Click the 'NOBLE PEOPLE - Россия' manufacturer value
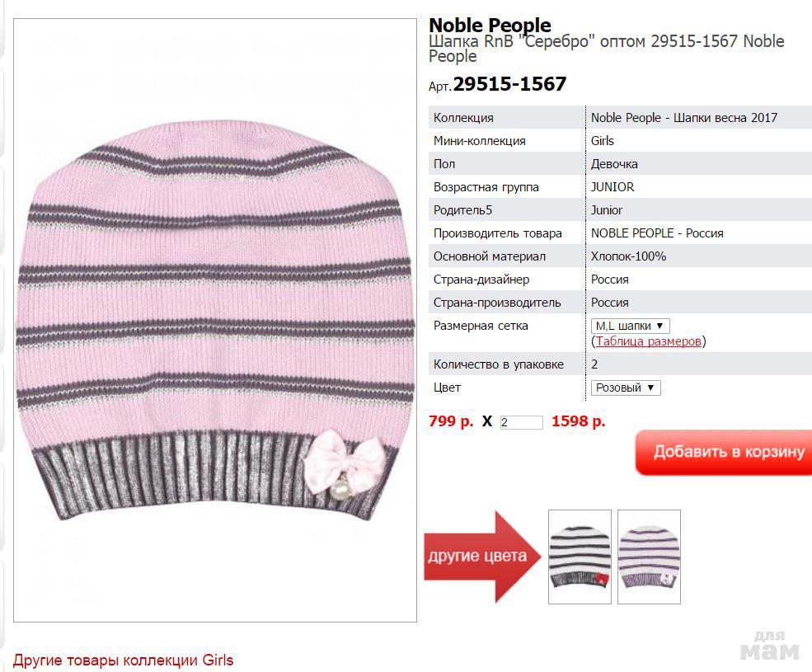Image resolution: width=812 pixels, height=672 pixels. 657,233
